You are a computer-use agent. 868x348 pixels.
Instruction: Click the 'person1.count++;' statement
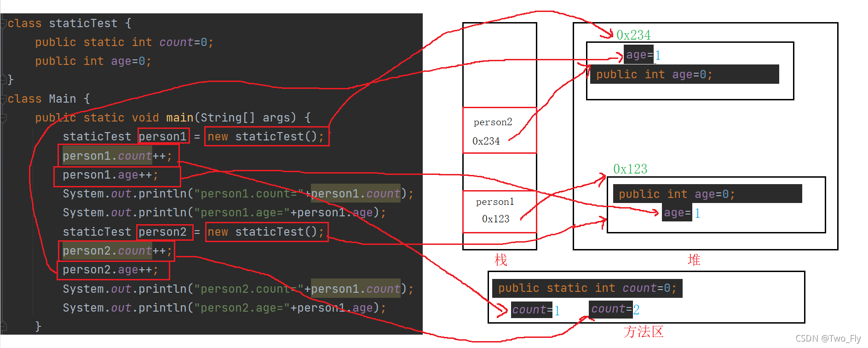(x=117, y=156)
